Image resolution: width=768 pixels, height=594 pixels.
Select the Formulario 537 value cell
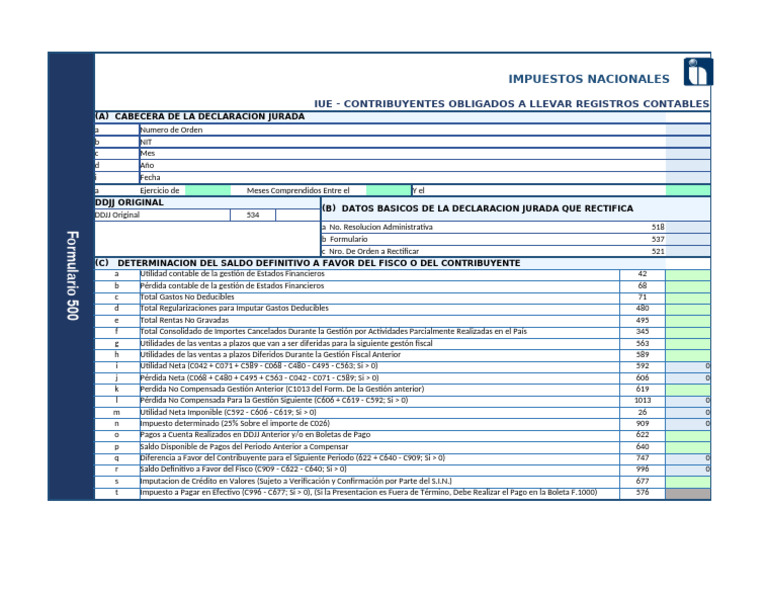(x=688, y=239)
